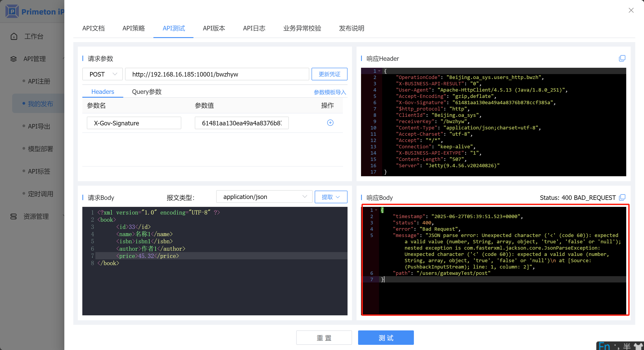Click the 参数模板导入 link
The width and height of the screenshot is (644, 350).
(x=330, y=92)
